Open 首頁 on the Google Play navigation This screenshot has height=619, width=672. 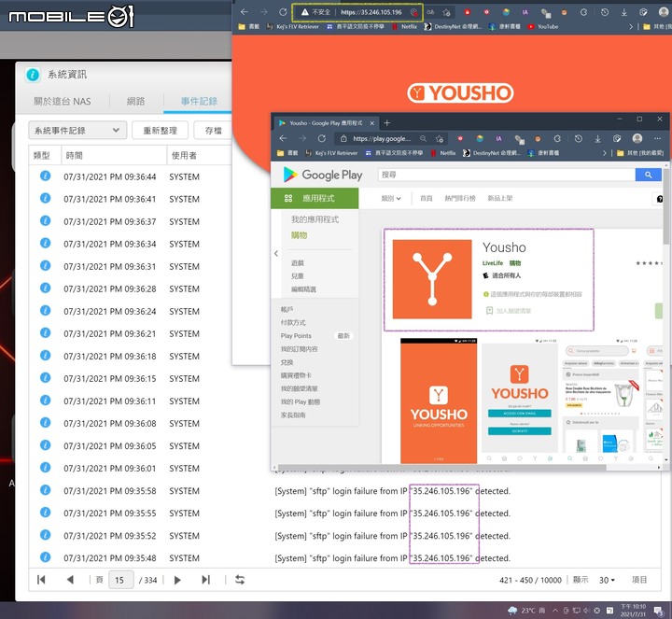[426, 198]
